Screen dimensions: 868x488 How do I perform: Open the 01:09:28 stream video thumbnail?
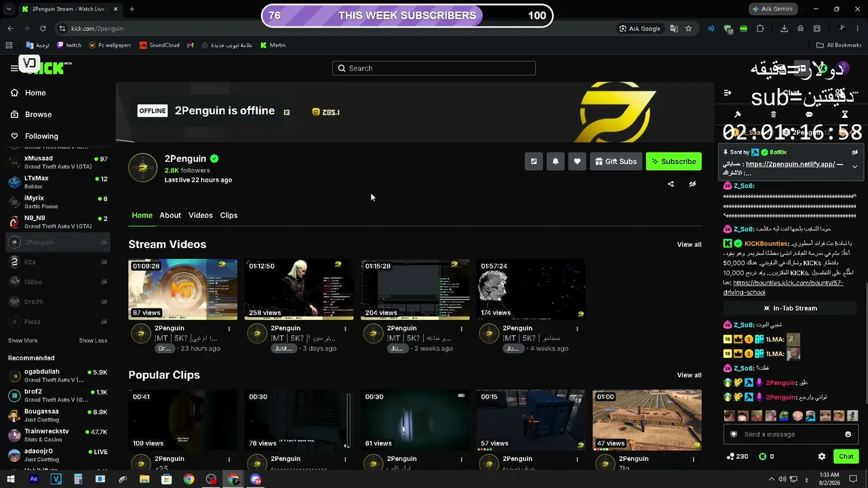[x=183, y=289]
